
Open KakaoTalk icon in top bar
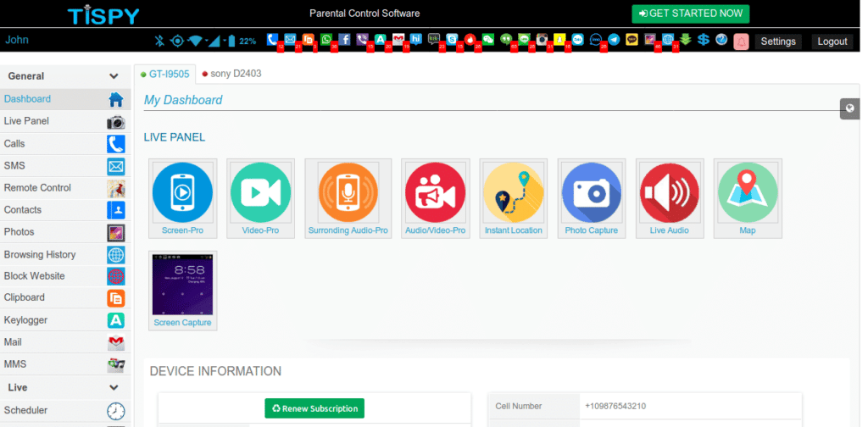(x=632, y=39)
